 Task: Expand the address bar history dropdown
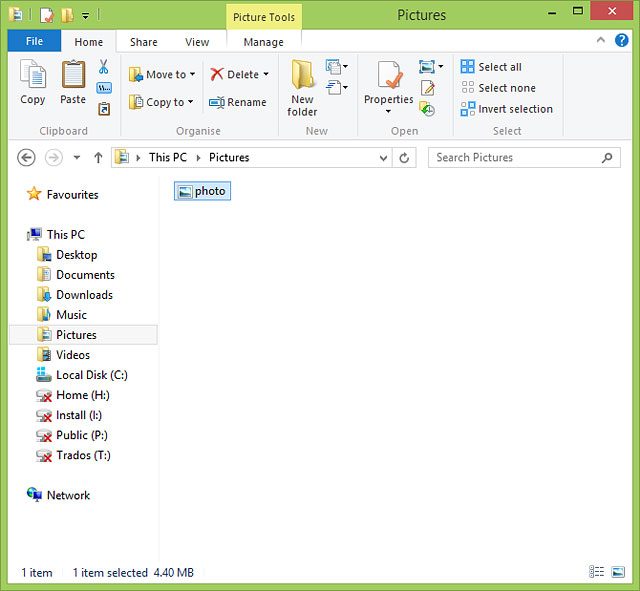click(383, 158)
